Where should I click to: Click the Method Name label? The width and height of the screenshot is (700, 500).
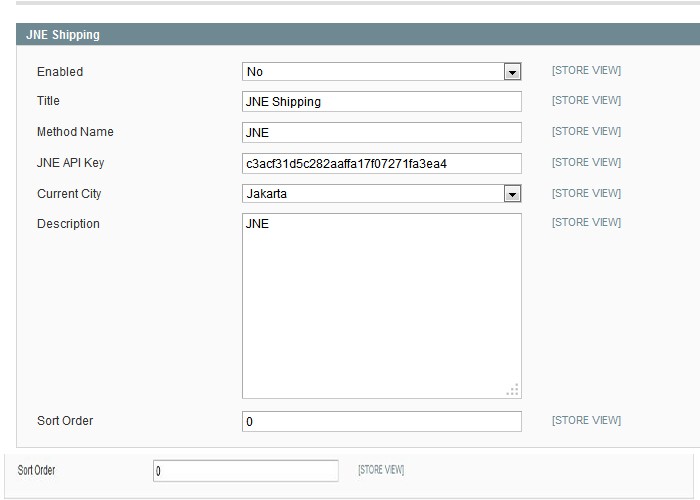(75, 132)
